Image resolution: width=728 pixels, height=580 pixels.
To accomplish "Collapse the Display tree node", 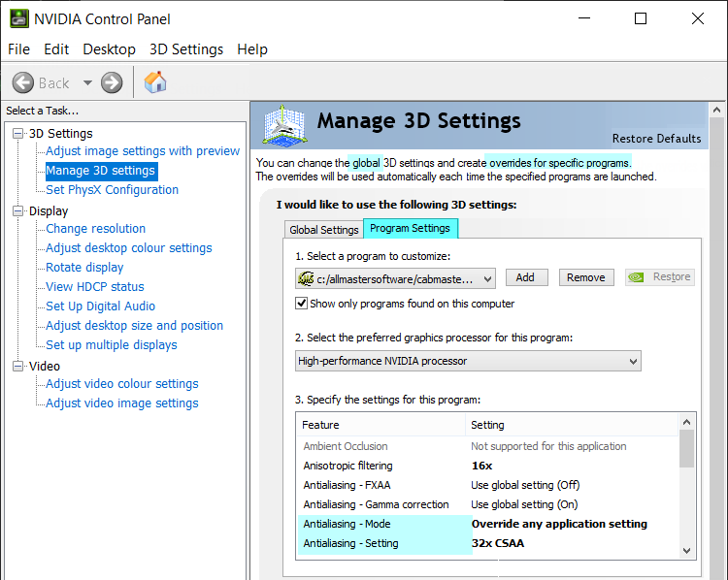I will (x=18, y=211).
